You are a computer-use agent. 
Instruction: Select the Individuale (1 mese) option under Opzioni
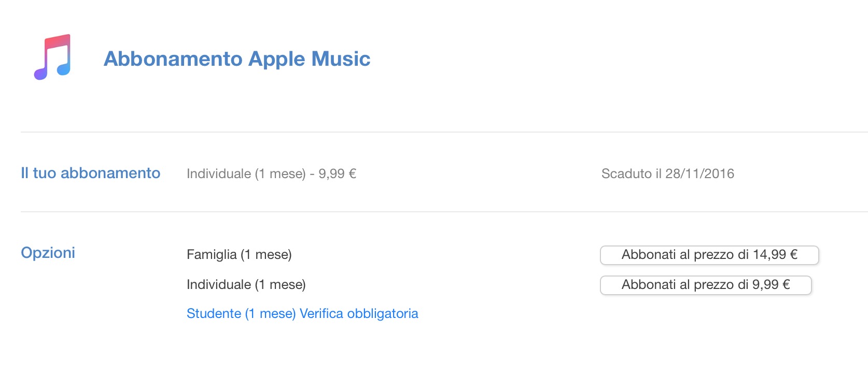click(x=246, y=285)
